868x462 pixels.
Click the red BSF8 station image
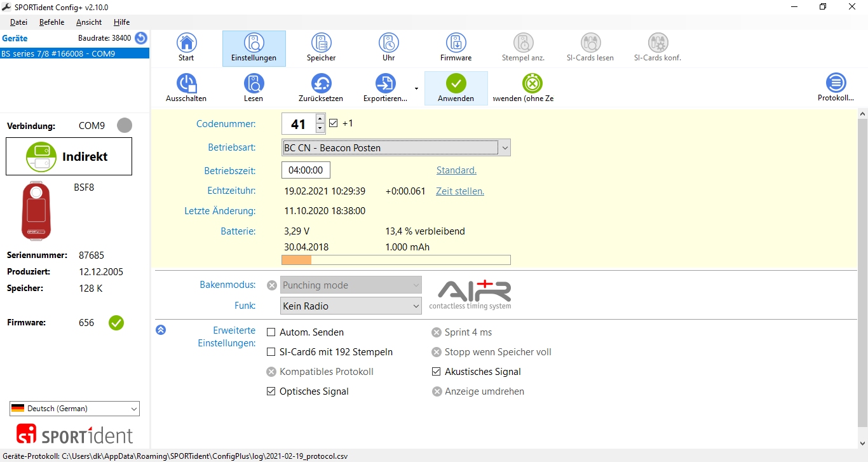(x=36, y=210)
